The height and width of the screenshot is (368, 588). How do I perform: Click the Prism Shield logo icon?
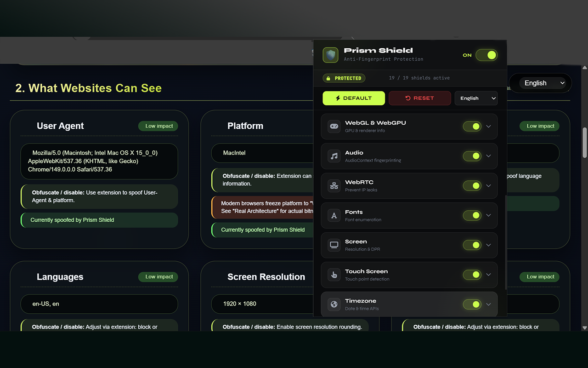[x=330, y=55]
